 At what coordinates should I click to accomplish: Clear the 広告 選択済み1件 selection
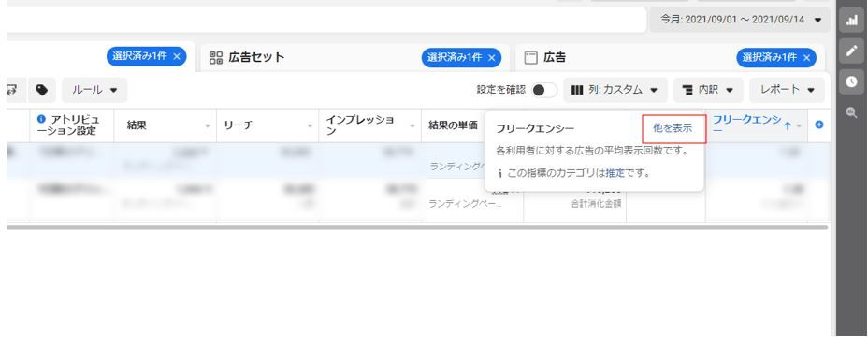[x=806, y=58]
